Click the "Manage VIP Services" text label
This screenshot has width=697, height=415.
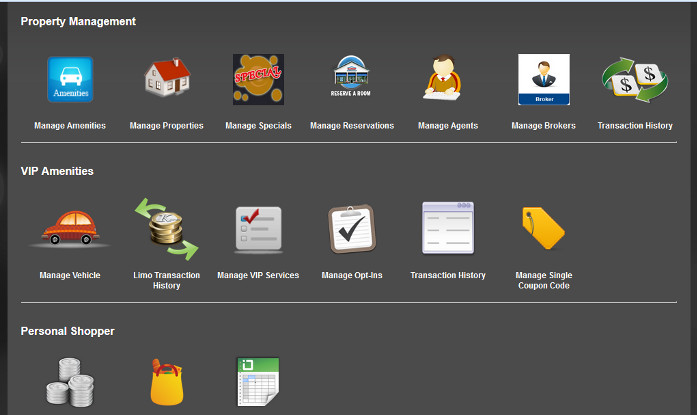258,275
